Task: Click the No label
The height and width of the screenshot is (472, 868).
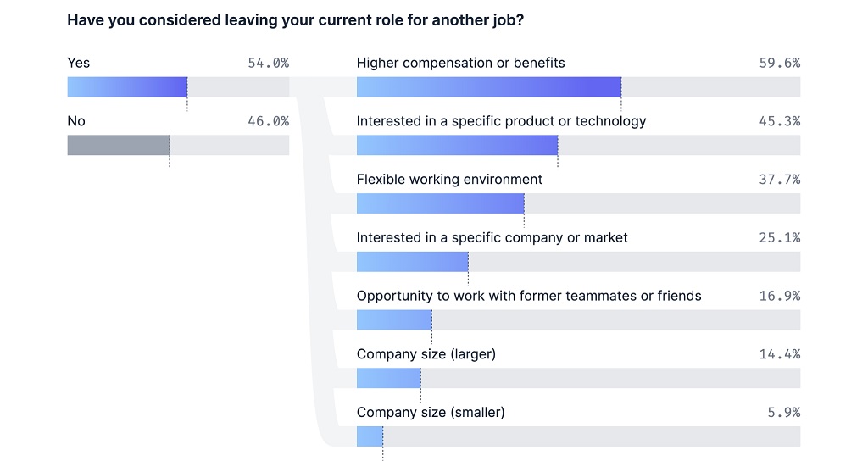Action: click(76, 121)
